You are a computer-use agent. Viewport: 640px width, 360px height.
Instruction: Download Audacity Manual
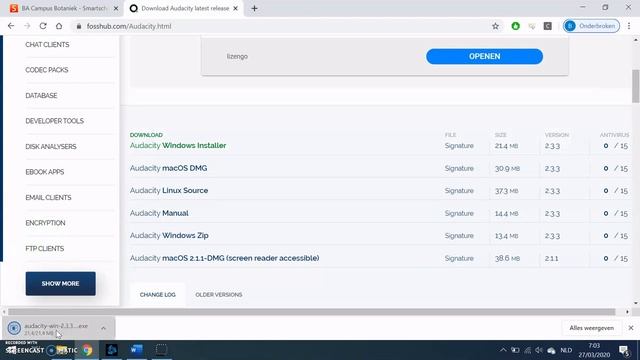pyautogui.click(x=159, y=213)
